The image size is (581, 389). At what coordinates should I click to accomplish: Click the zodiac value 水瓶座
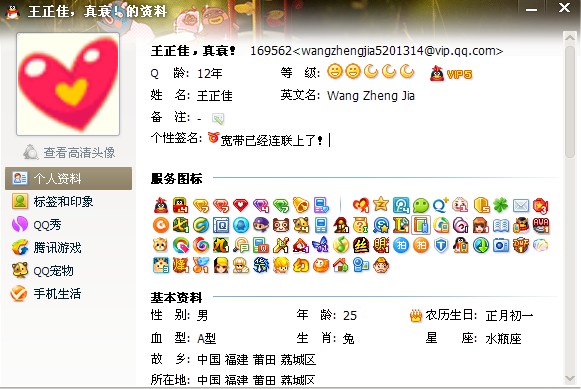[503, 338]
